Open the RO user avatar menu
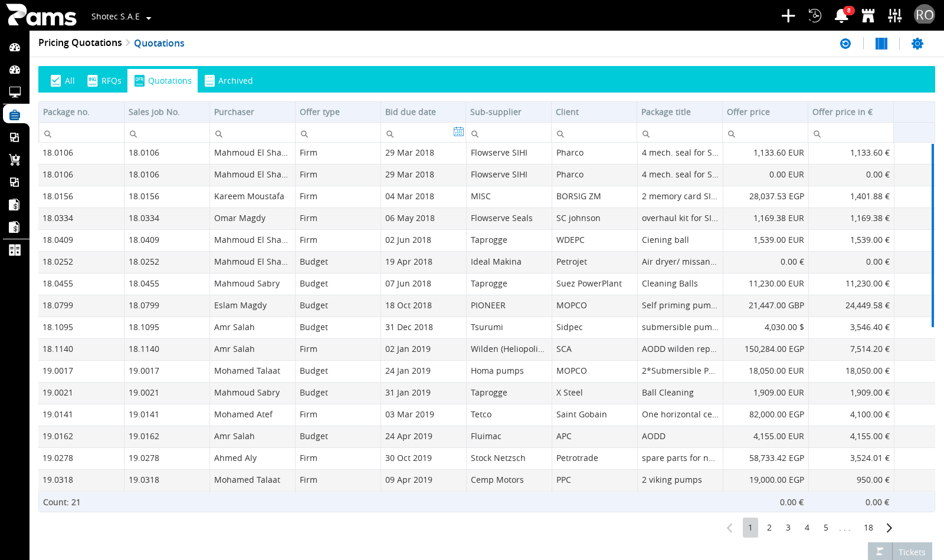The height and width of the screenshot is (560, 944). point(924,15)
